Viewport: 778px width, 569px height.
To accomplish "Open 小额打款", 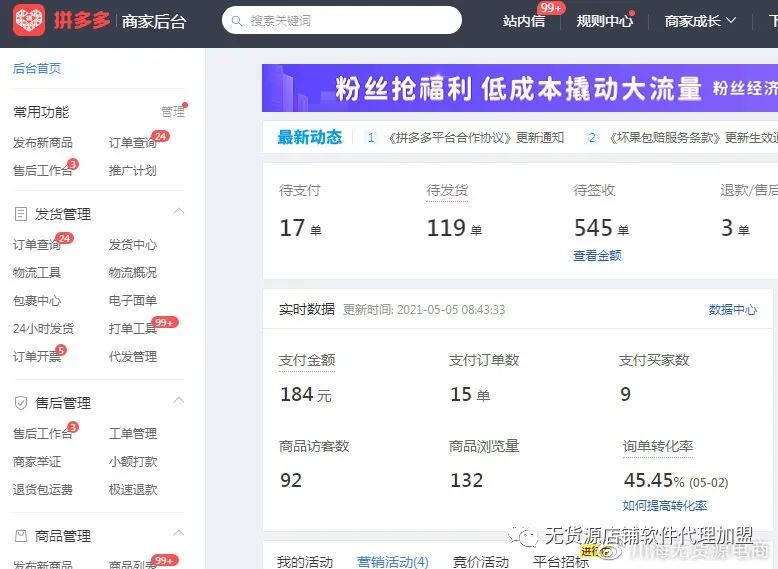I will [132, 462].
